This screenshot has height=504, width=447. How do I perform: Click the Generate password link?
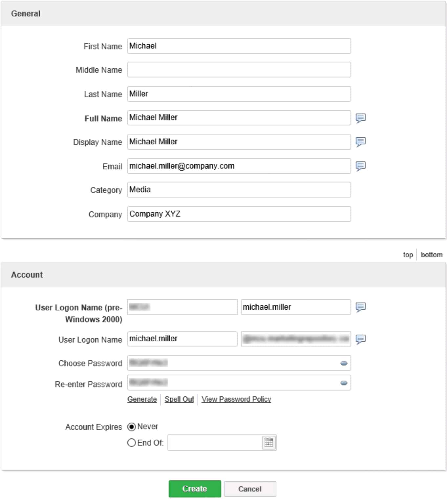pyautogui.click(x=142, y=399)
